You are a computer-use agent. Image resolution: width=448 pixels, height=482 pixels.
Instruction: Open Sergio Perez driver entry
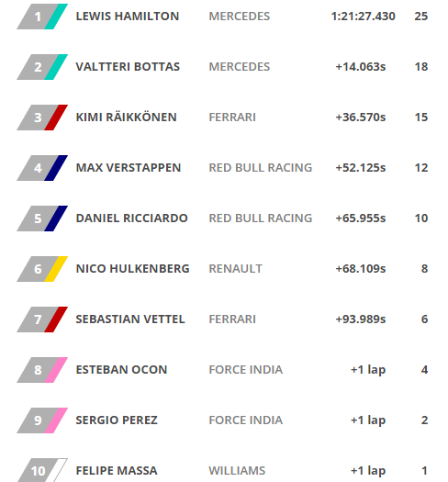(117, 420)
